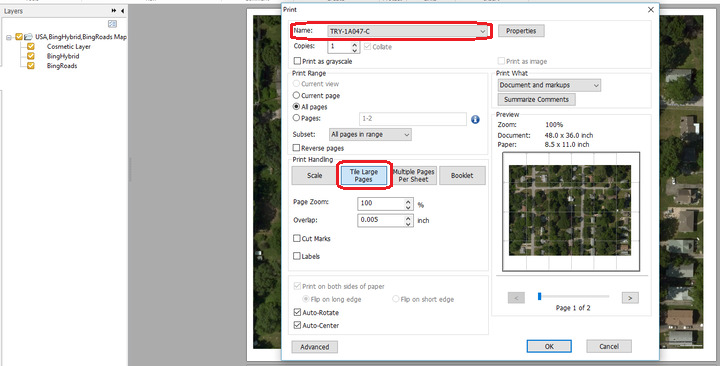Increase number of copies with up arrow
This screenshot has height=366, width=720.
pyautogui.click(x=354, y=44)
